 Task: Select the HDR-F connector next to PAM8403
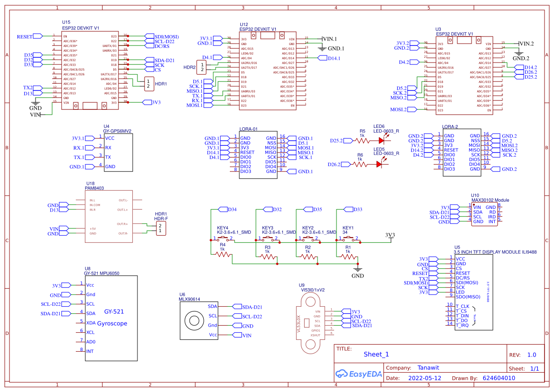[160, 227]
